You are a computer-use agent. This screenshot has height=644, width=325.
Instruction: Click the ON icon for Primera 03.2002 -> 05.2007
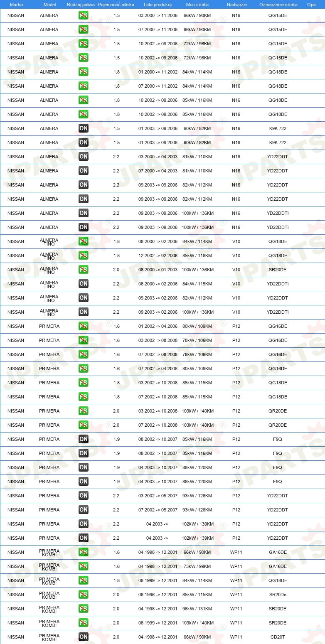click(x=84, y=496)
